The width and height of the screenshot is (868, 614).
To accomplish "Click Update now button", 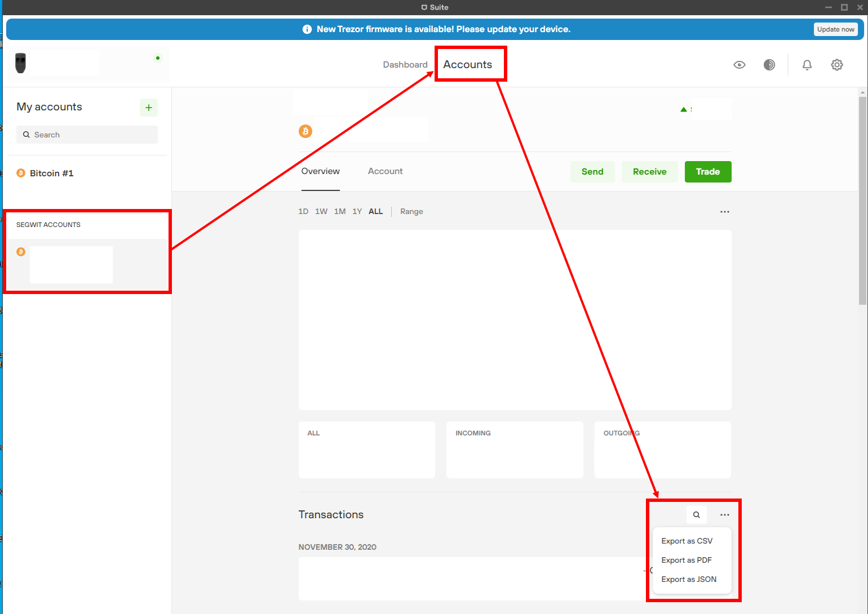I will (x=836, y=29).
